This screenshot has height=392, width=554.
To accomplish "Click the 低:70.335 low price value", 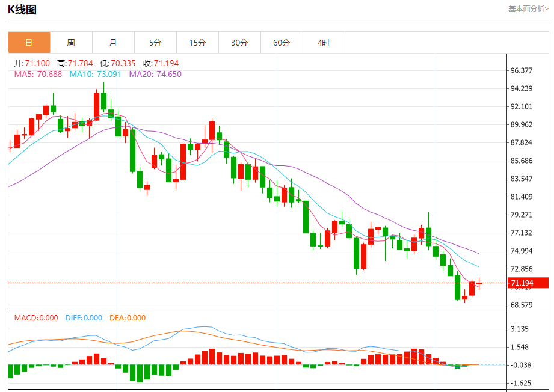I will point(118,63).
